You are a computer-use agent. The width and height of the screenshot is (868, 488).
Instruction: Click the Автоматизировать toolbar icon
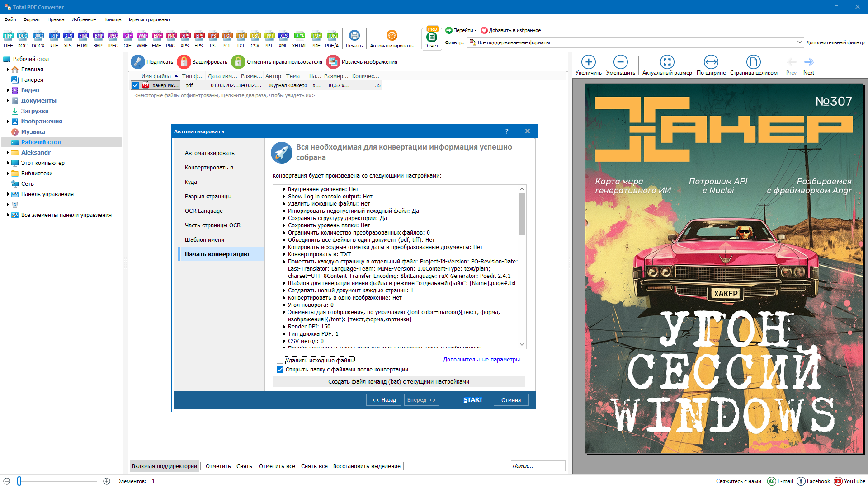[392, 39]
